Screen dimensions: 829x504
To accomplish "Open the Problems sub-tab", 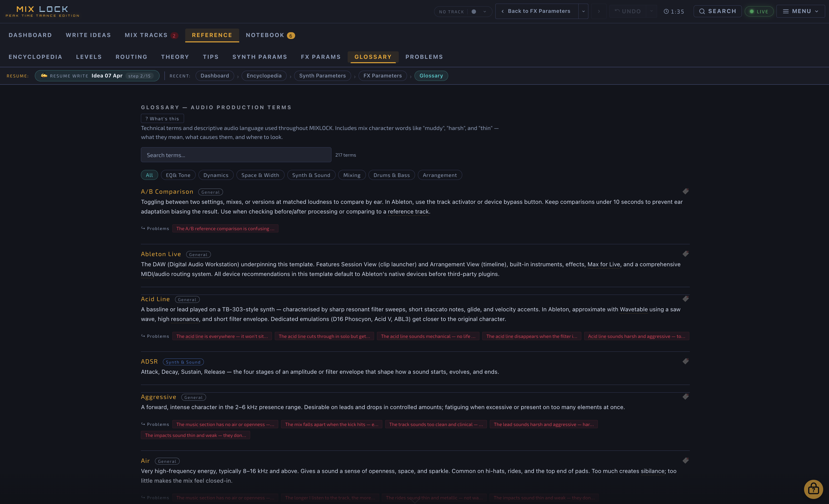I will click(424, 57).
